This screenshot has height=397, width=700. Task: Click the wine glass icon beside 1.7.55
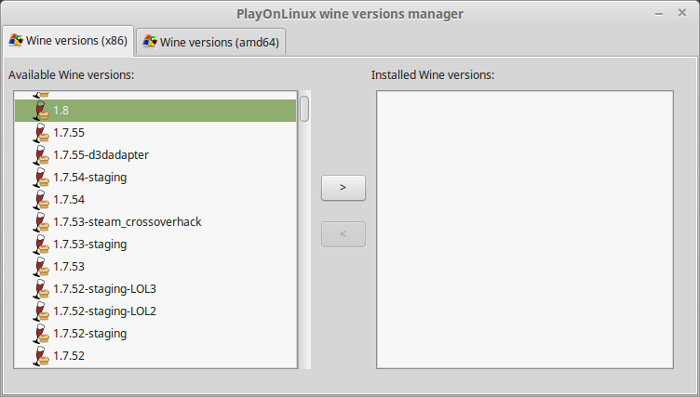[41, 133]
